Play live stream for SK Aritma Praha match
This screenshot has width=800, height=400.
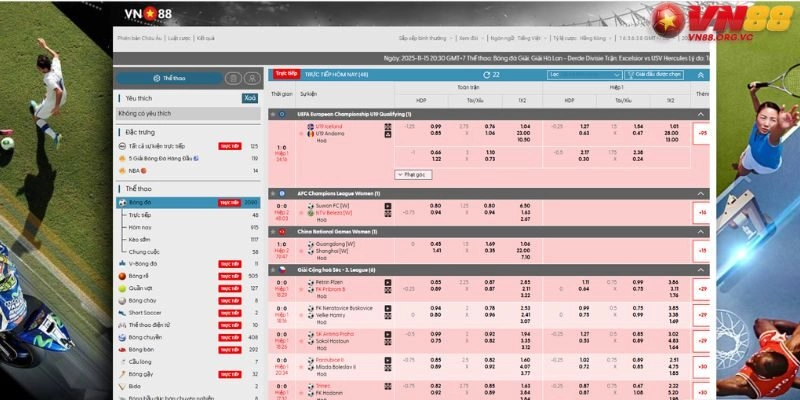point(388,334)
